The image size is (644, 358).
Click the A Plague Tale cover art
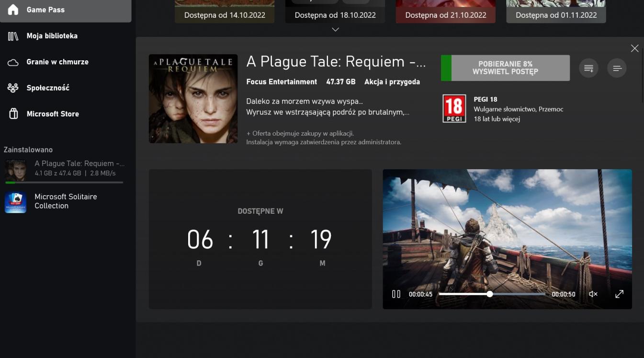(x=193, y=99)
